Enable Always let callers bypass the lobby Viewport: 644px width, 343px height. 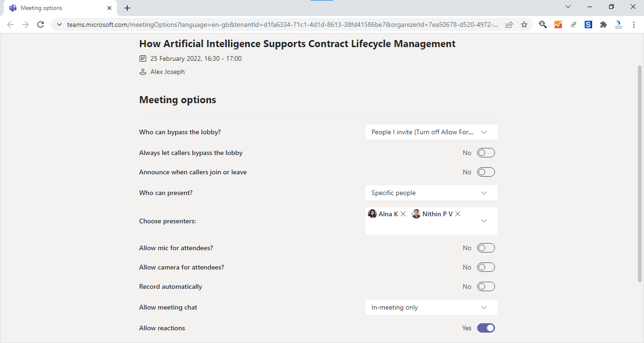point(486,152)
